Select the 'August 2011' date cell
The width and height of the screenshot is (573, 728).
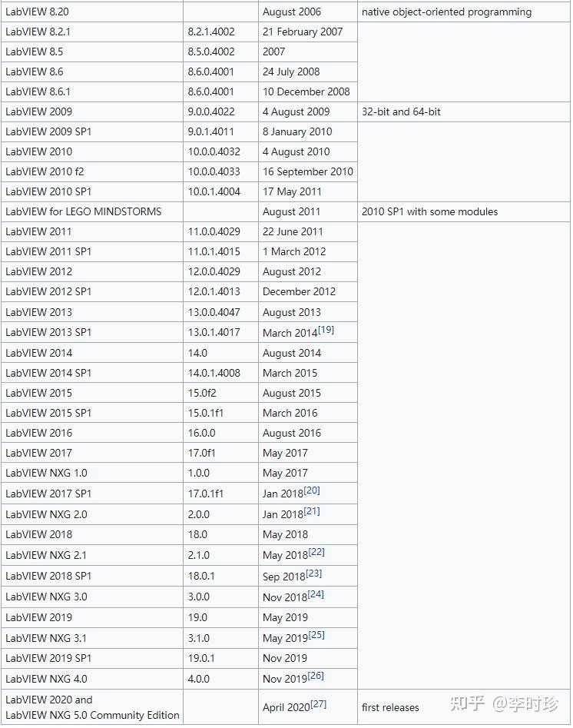click(307, 211)
